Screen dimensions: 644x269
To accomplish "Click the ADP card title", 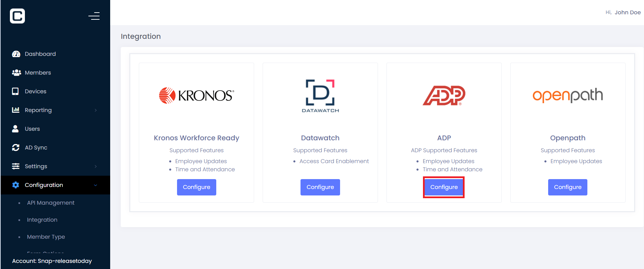I will (444, 138).
